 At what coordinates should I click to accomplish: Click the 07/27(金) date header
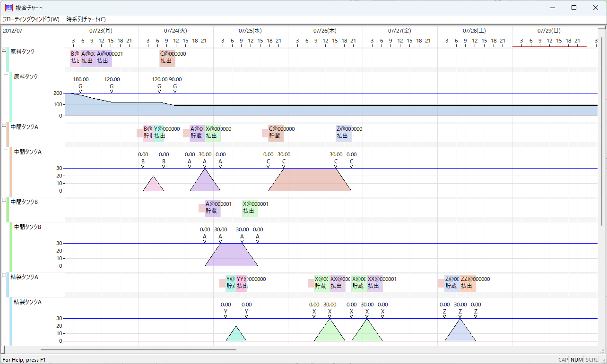pos(400,31)
